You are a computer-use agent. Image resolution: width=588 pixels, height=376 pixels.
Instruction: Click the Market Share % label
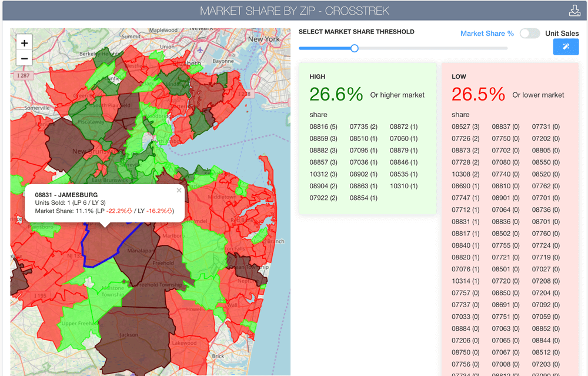487,34
